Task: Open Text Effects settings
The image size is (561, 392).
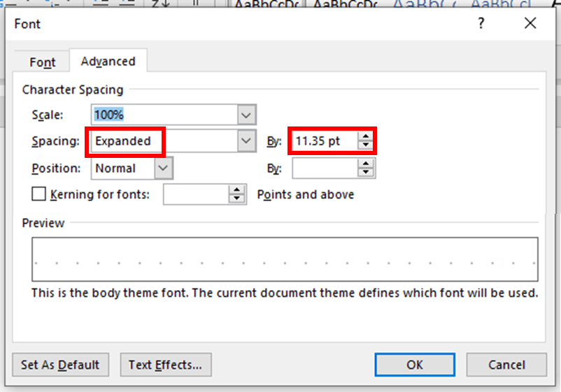Action: [x=165, y=364]
